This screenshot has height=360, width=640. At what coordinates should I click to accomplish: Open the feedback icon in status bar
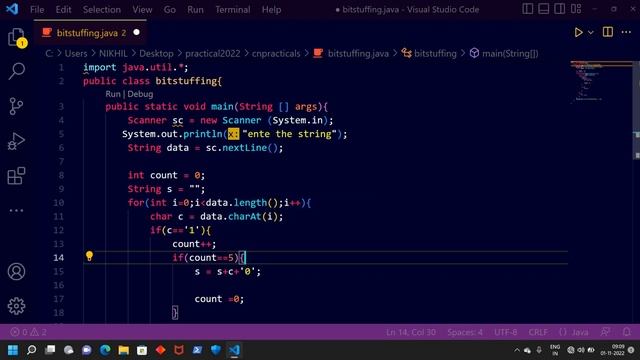point(605,332)
